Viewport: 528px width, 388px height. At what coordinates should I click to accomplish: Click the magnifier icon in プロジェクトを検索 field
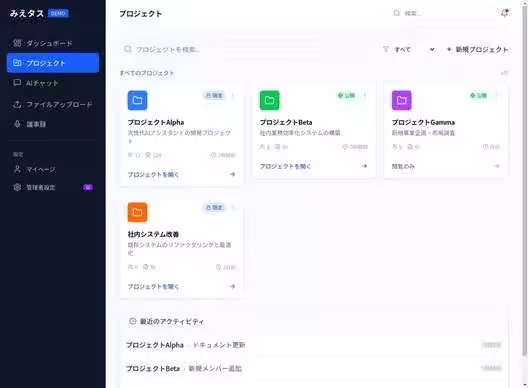coord(128,49)
